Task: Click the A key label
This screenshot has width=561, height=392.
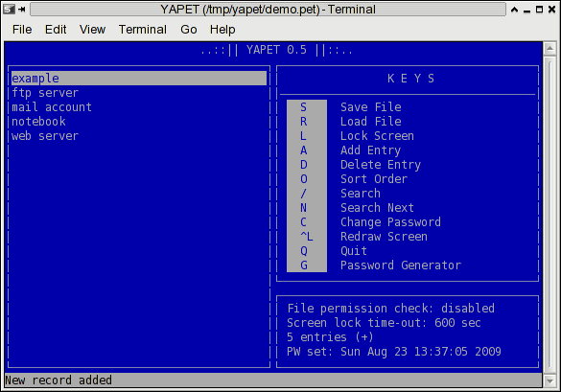Action: [303, 150]
